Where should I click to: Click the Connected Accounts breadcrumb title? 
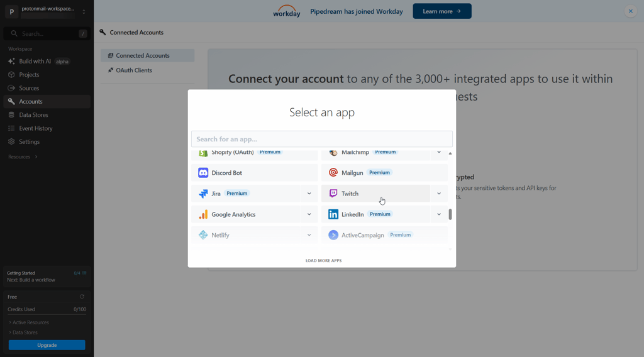(136, 33)
